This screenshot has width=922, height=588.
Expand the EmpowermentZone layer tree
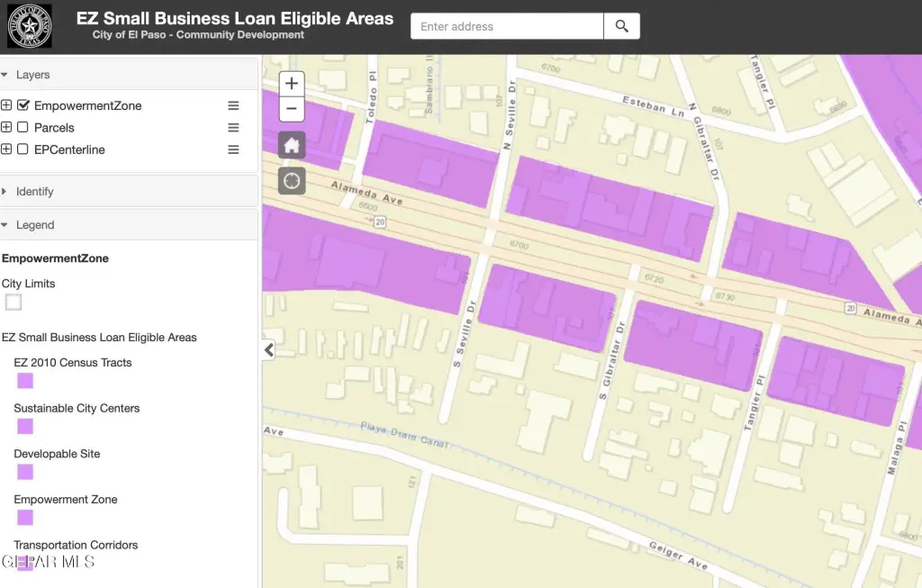coord(7,105)
